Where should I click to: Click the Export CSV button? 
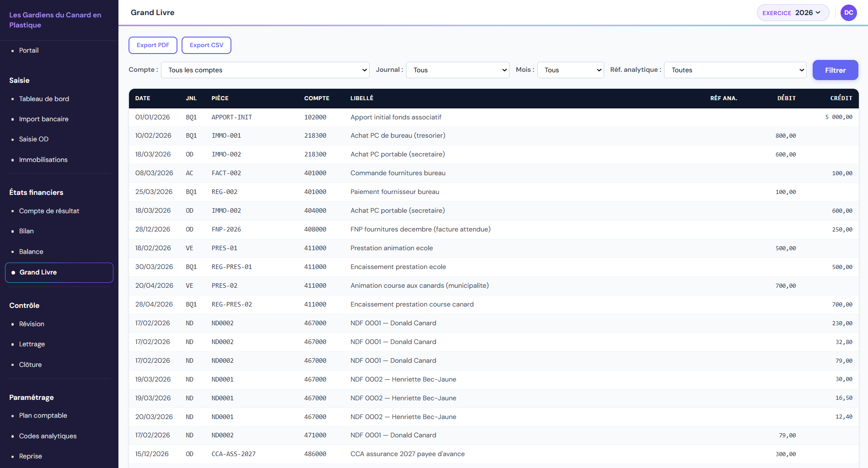206,45
